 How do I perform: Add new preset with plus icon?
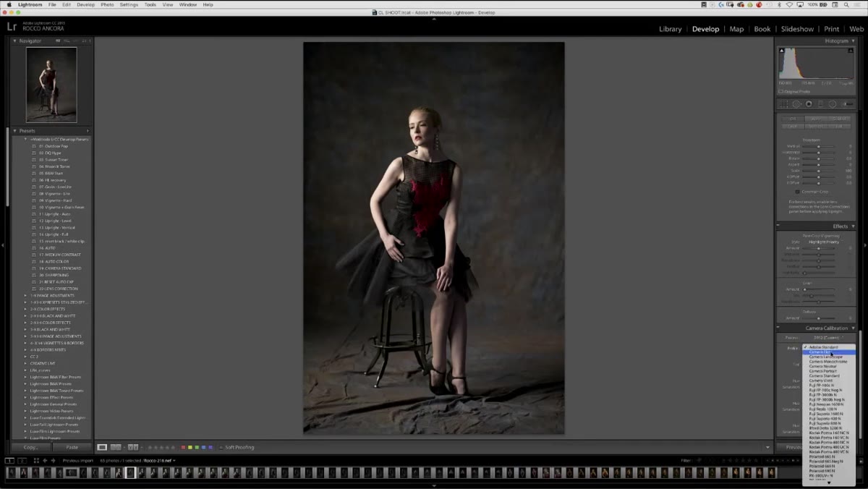(88, 131)
